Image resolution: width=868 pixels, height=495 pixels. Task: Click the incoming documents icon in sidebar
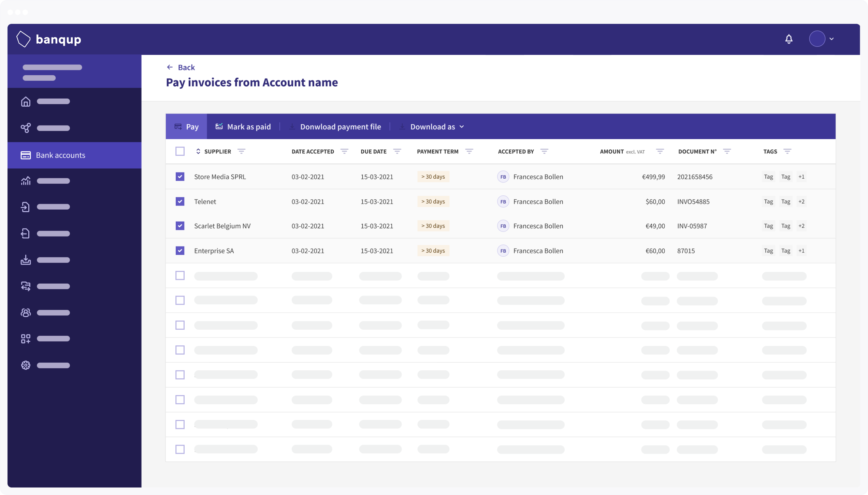[26, 207]
